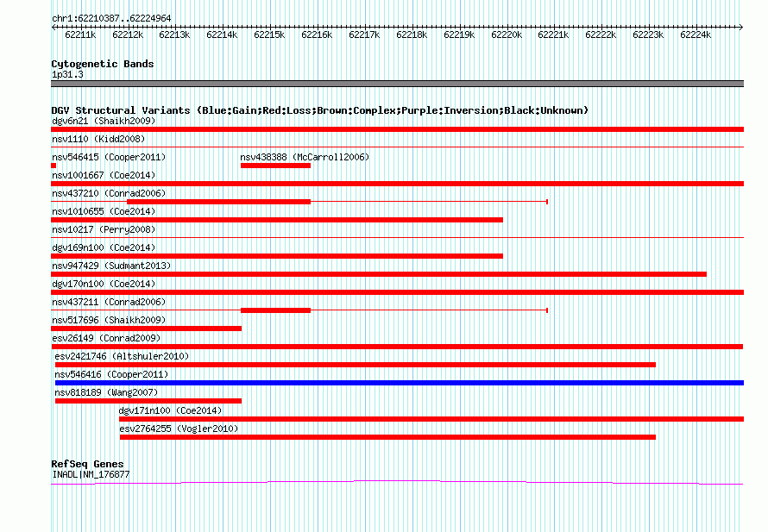Open the nsv437210 (Conrad2006) label
The image size is (768, 532).
coord(109,193)
